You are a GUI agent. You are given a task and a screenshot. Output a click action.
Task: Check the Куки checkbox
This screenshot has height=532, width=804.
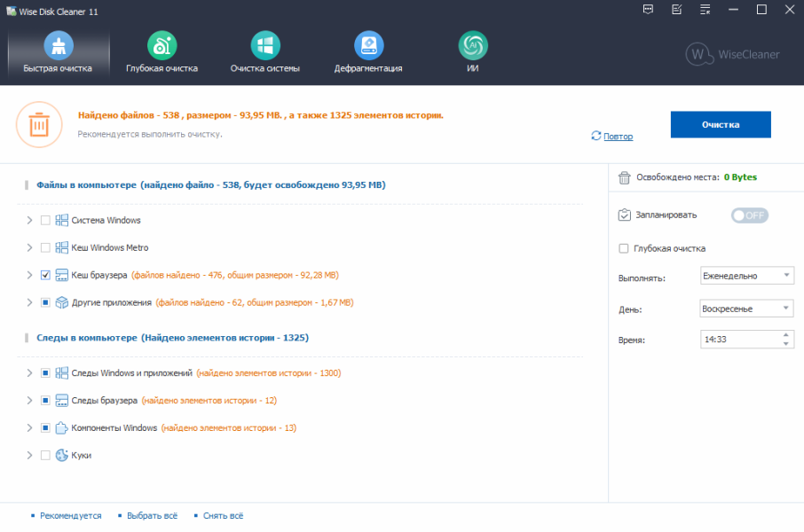45,455
